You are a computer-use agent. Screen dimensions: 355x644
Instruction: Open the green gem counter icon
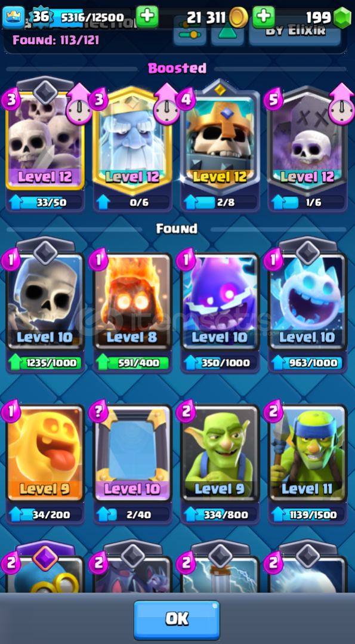(342, 18)
